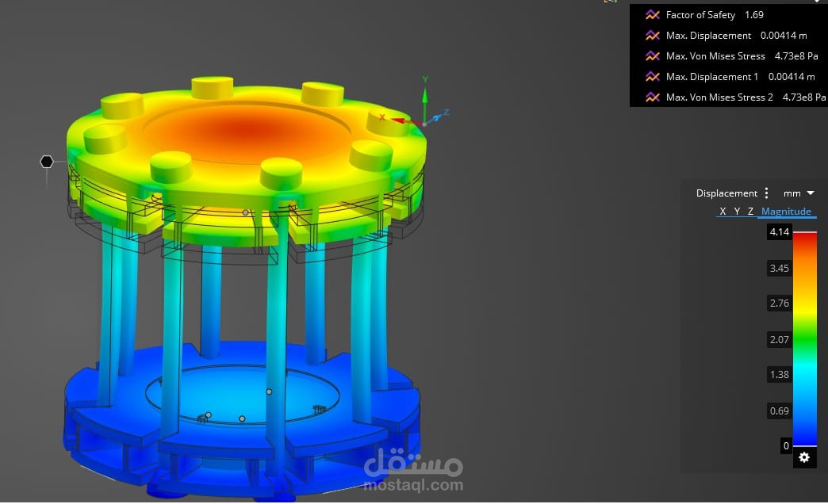
Task: Open the Displacement panel three-dot menu
Action: [x=766, y=193]
